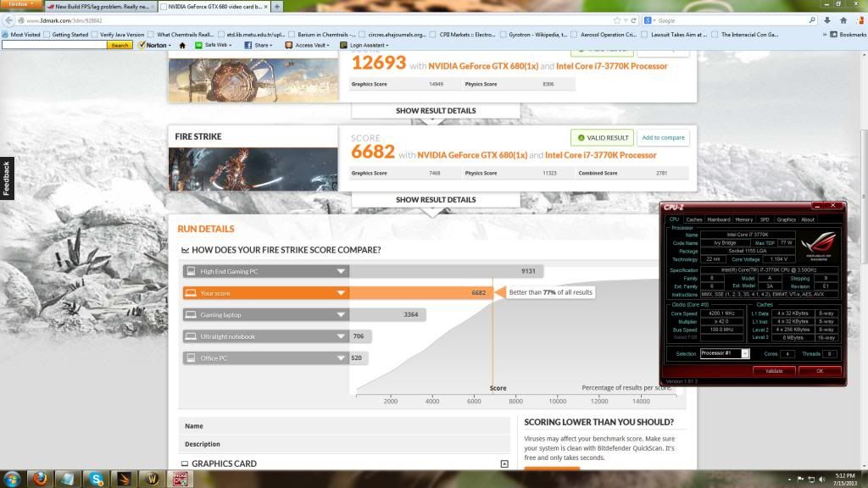Open Intel Core i7-3770K link in Fire Strike
Screen dimensions: 868x488
click(x=601, y=155)
